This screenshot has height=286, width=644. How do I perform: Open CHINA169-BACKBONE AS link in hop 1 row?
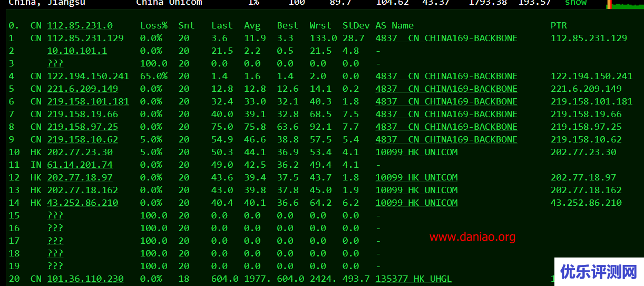coord(446,38)
